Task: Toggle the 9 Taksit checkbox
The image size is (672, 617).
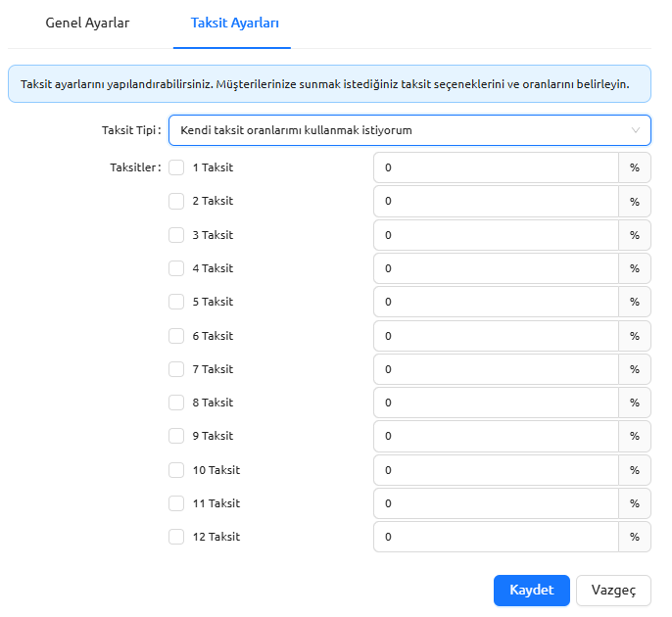Action: 176,436
